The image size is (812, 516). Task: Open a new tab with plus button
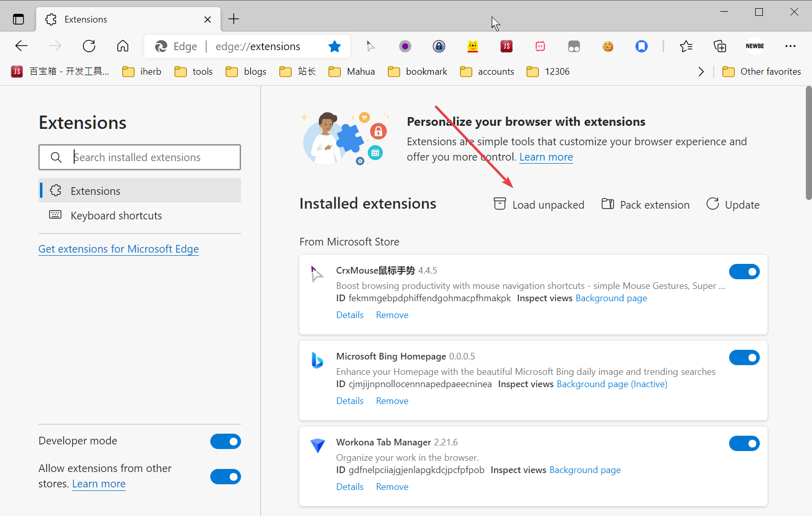[x=234, y=19]
